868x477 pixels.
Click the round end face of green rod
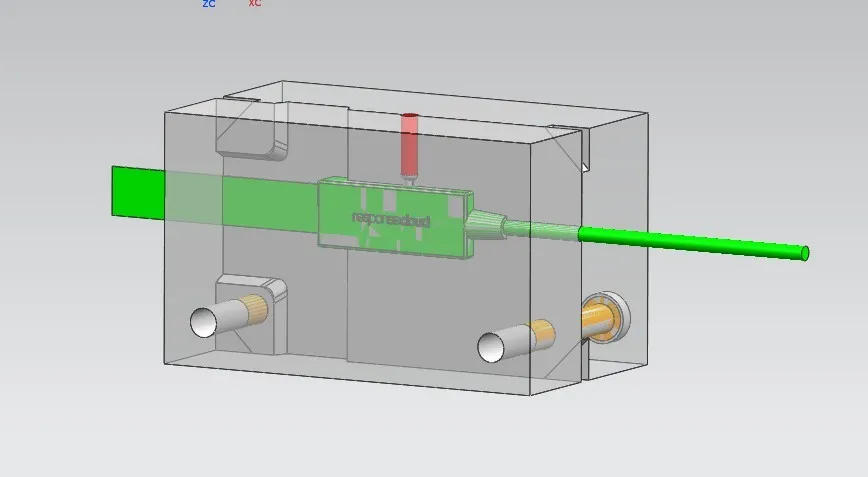point(804,254)
